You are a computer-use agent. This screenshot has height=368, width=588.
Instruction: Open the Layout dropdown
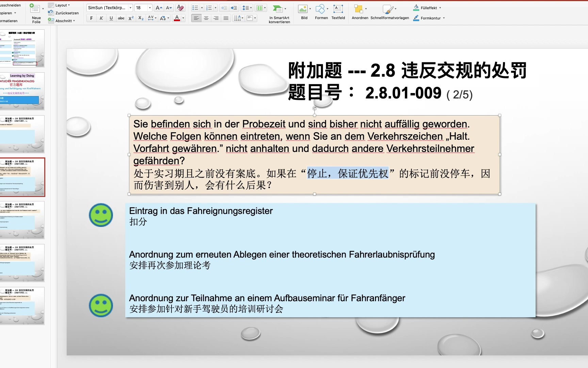(x=59, y=5)
